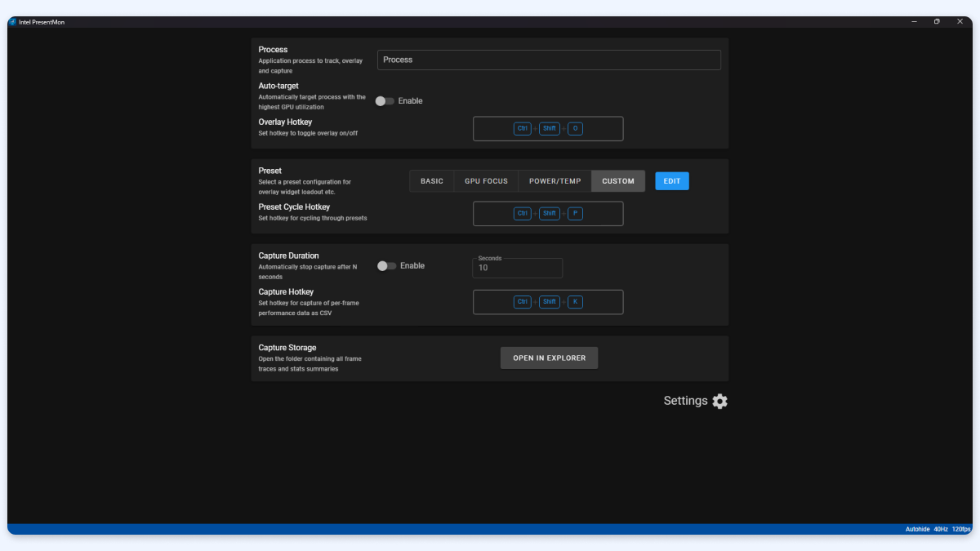This screenshot has width=980, height=551.
Task: Open Settings via the gear icon
Action: point(719,401)
